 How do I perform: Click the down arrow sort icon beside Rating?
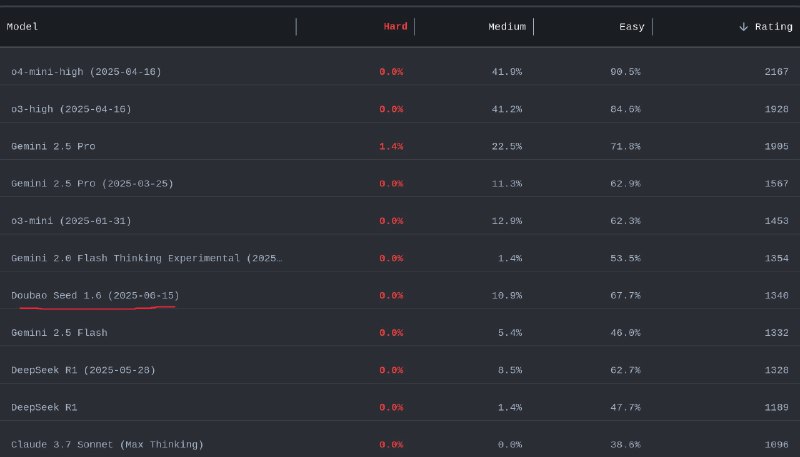[743, 27]
